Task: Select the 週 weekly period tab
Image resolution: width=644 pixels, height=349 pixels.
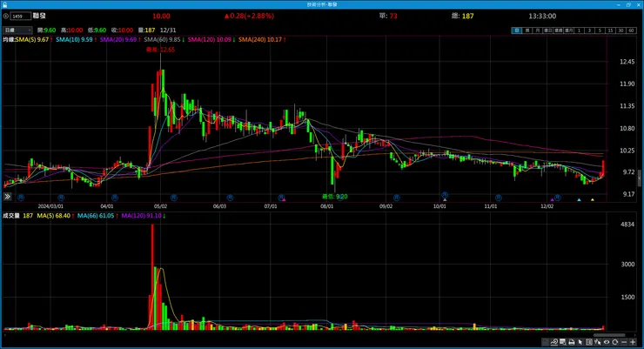Action: [x=527, y=30]
